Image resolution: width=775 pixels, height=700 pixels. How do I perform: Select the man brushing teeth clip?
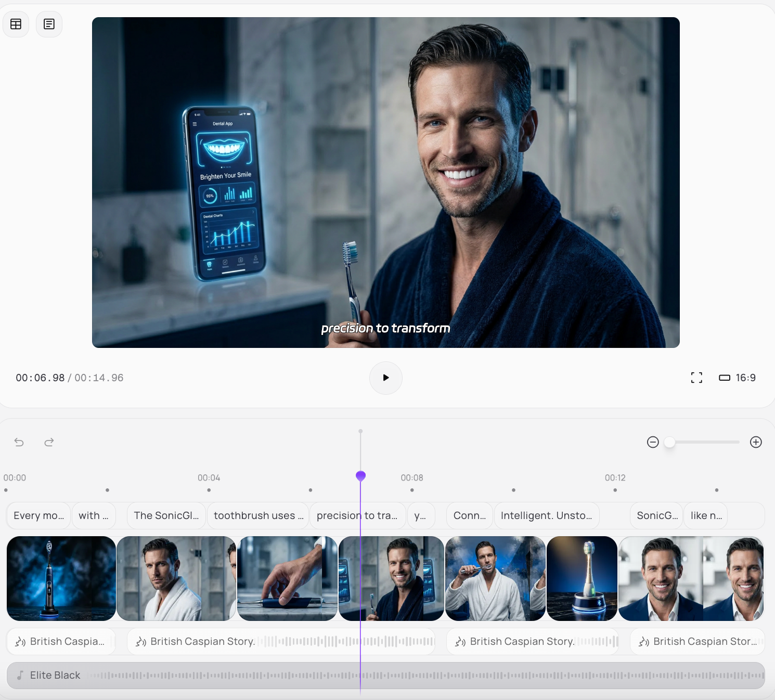[495, 578]
